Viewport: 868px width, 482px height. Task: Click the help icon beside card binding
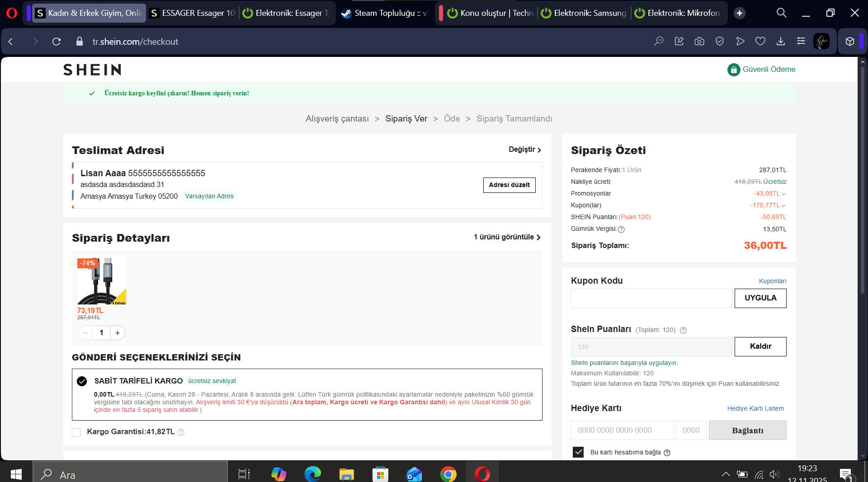(667, 453)
